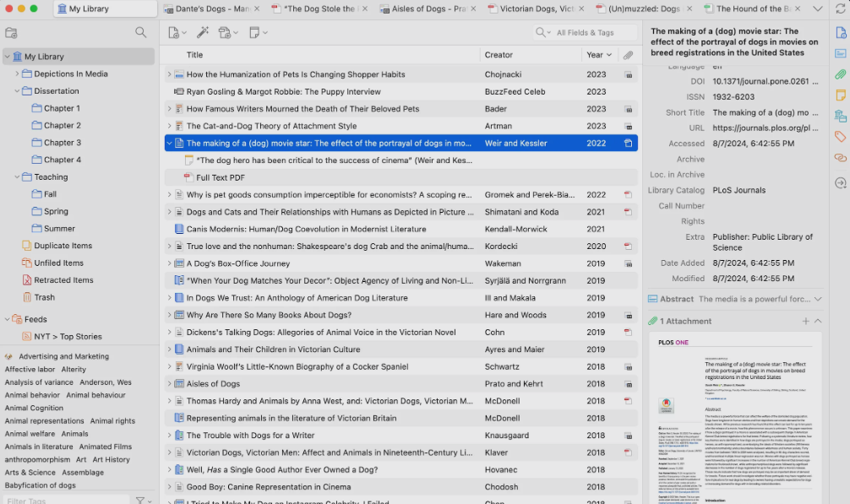Collapse the Feeds section
Screen dimensions: 850x504
pyautogui.click(x=7, y=319)
